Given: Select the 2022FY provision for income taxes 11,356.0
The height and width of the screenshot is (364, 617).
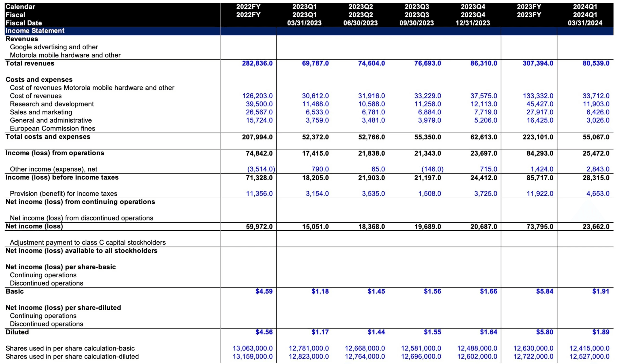Looking at the screenshot, I should coord(259,194).
